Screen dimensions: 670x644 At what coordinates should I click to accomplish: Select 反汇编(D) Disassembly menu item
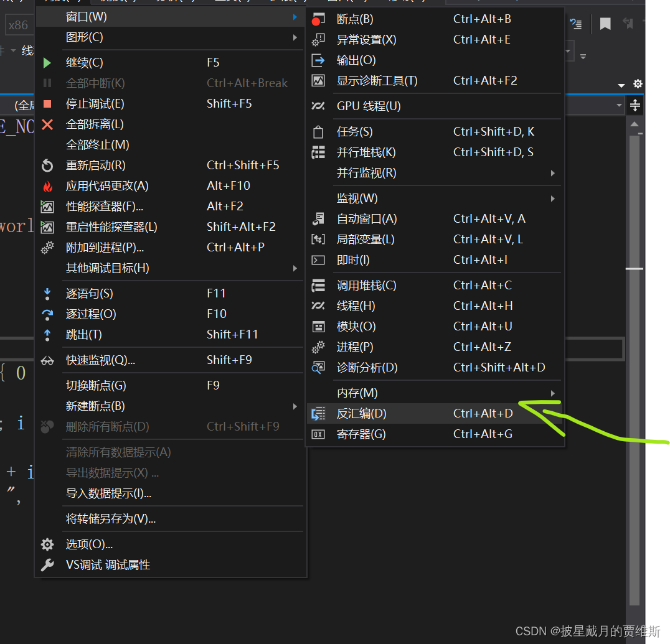(435, 414)
